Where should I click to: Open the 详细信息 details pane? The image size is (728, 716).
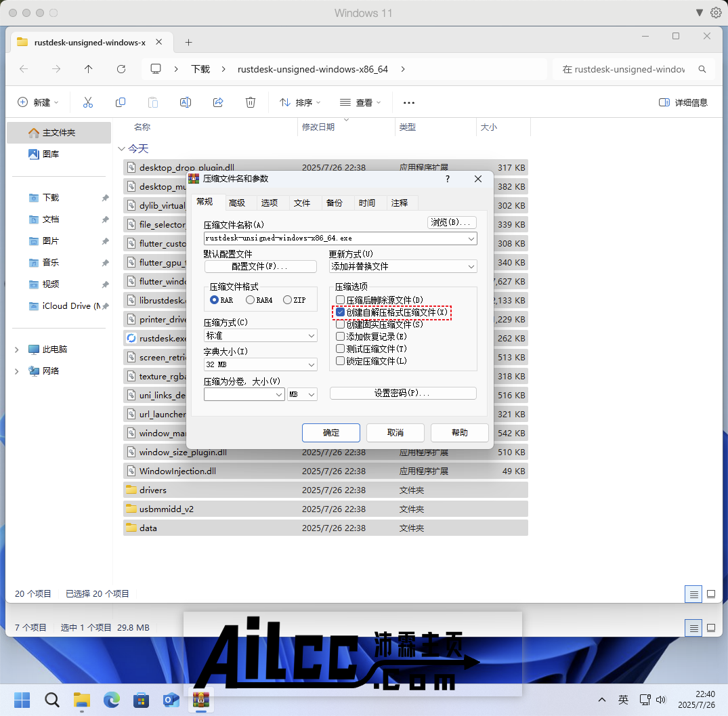coord(683,102)
